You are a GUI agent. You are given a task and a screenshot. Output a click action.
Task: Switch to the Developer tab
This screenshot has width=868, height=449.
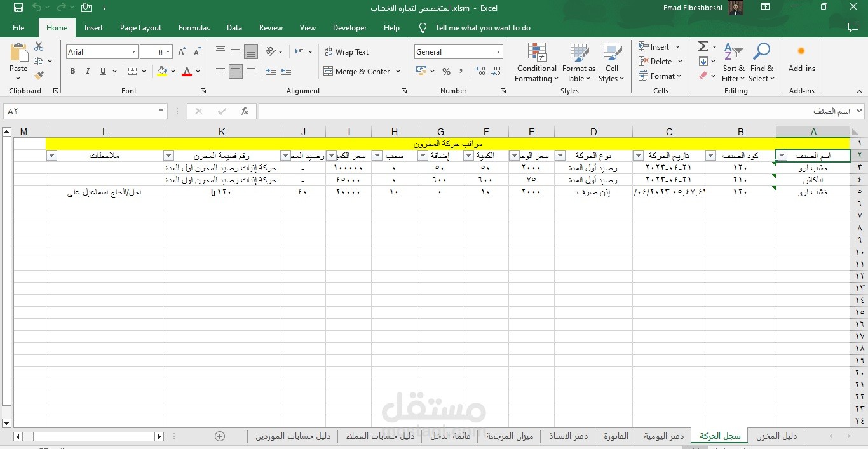[349, 28]
